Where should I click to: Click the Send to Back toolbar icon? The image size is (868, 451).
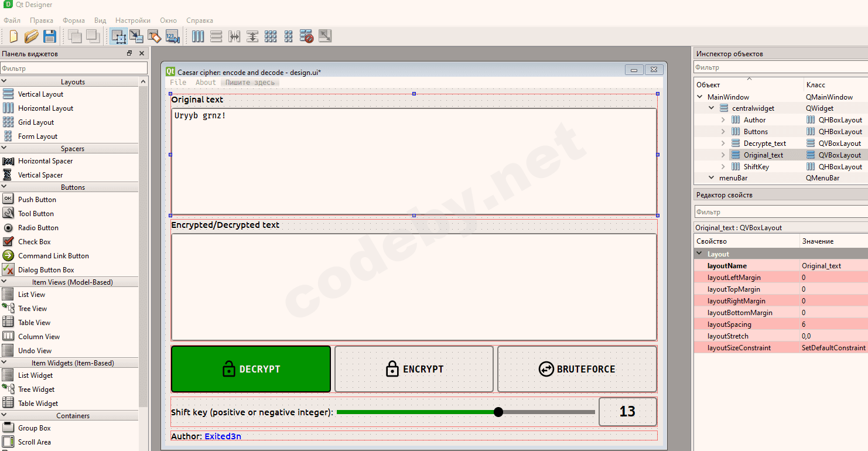(75, 36)
